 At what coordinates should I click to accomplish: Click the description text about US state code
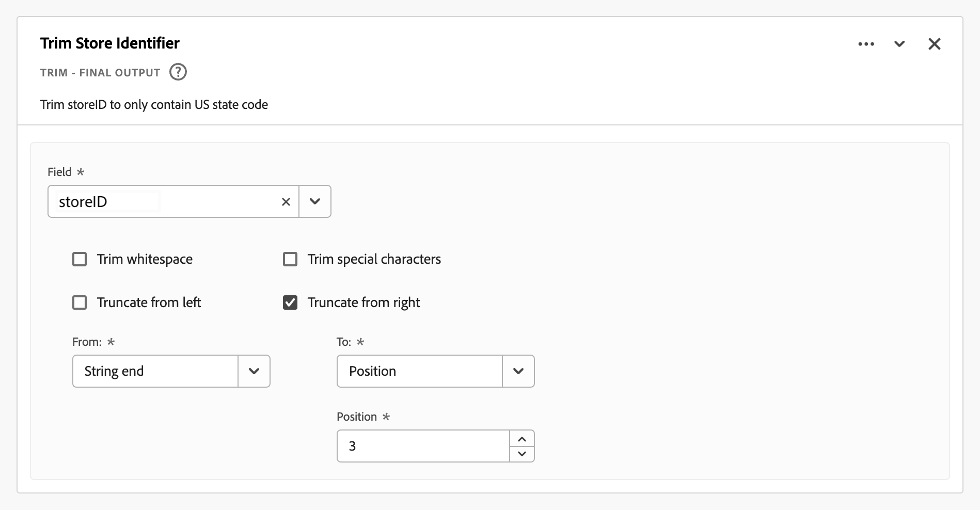154,105
